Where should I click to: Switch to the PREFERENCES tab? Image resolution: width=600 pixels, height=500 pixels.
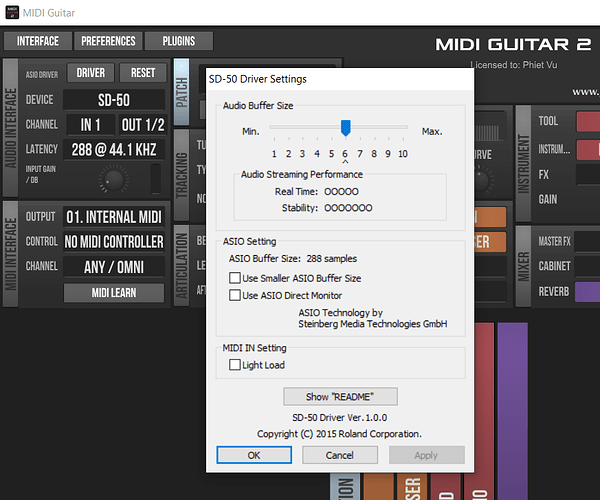108,41
